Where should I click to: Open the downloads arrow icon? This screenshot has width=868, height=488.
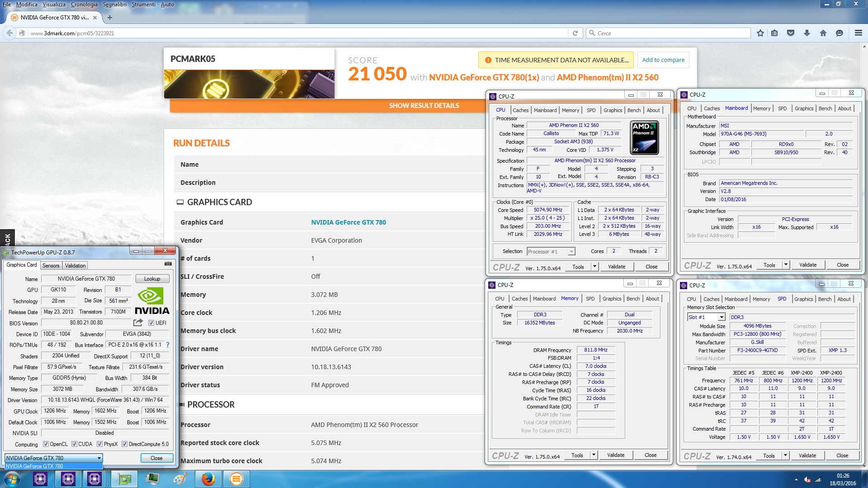click(x=807, y=33)
